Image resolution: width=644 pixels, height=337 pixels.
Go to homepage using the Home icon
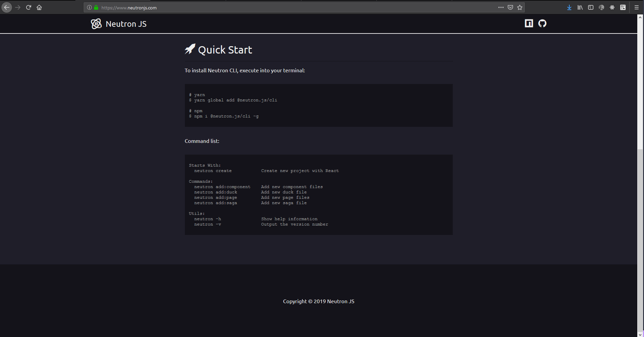39,7
